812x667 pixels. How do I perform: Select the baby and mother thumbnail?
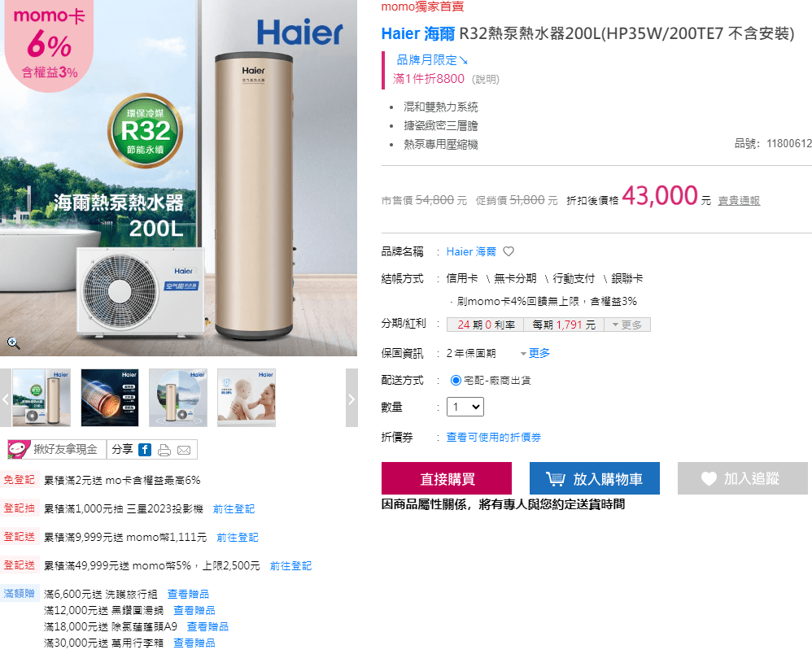pyautogui.click(x=247, y=398)
